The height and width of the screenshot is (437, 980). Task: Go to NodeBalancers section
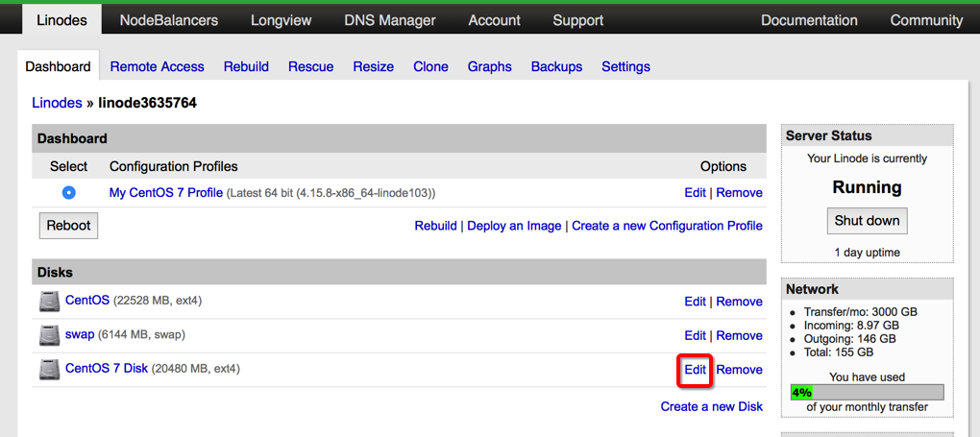click(169, 20)
